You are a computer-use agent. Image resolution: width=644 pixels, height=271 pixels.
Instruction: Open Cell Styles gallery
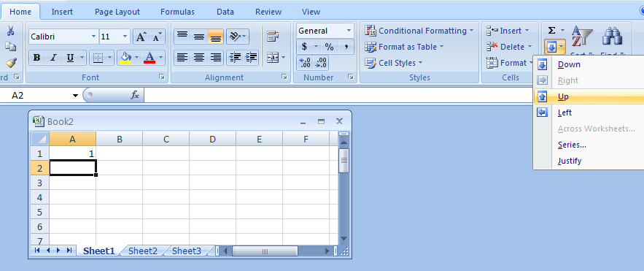[x=394, y=63]
